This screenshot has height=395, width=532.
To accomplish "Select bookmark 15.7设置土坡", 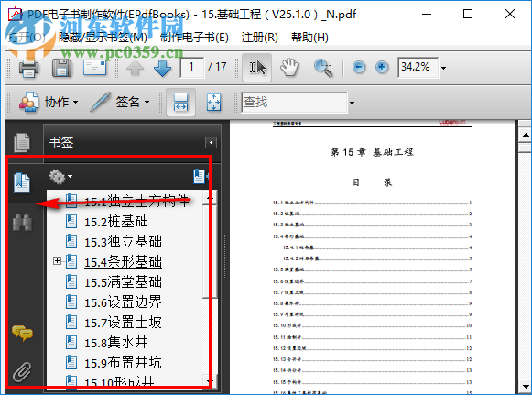I will (x=124, y=323).
